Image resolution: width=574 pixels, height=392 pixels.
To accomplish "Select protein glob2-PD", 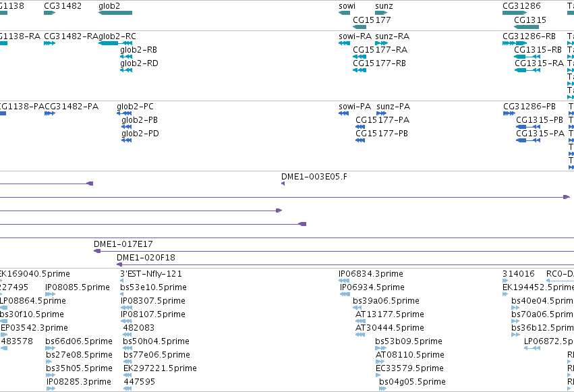I will (126, 140).
